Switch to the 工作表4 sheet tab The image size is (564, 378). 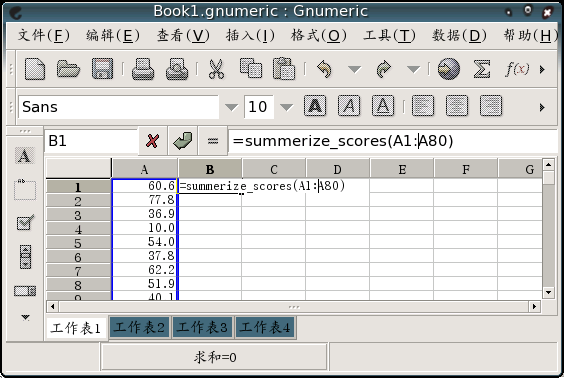pyautogui.click(x=265, y=327)
